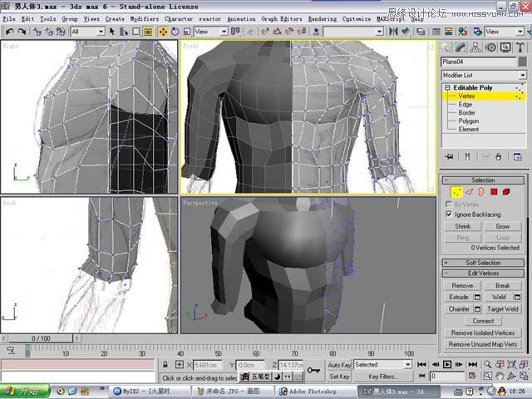Toggle the Set Key mode key icon

313,370
